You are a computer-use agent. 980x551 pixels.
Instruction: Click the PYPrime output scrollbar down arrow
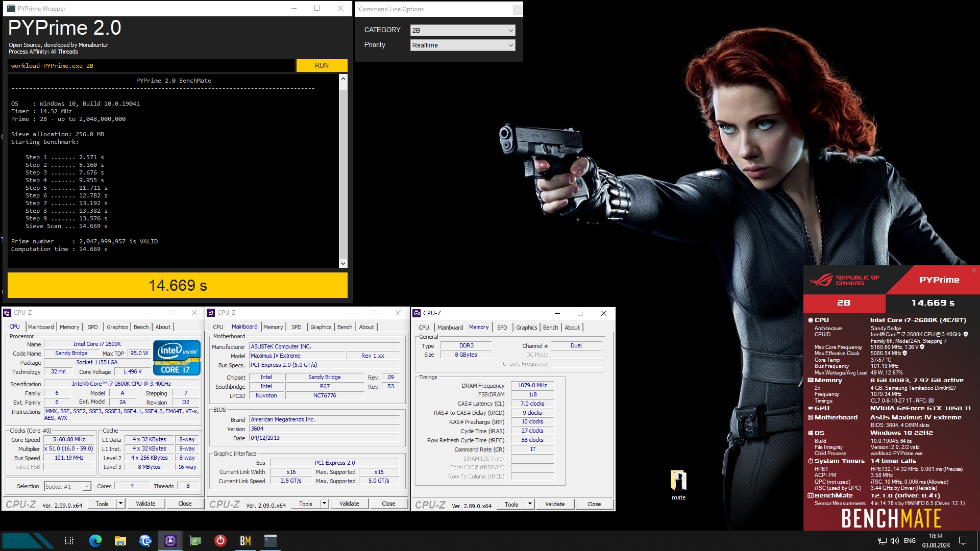coord(343,264)
